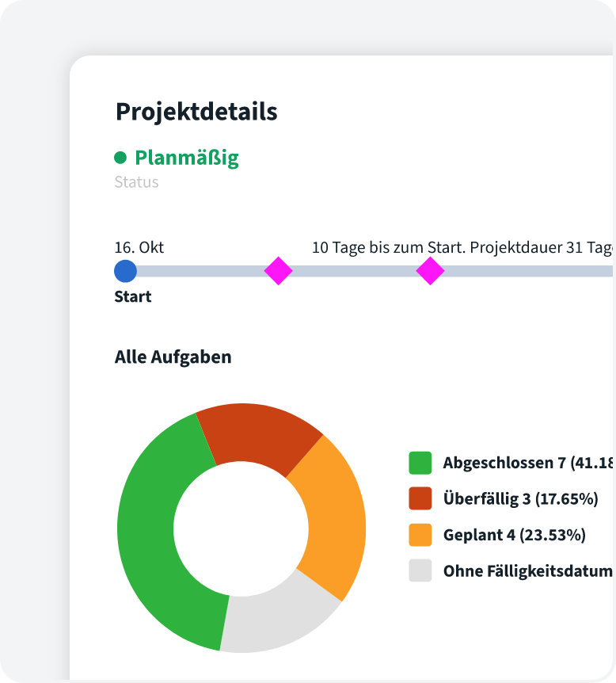Click the green Abgeschlossen legend swatch

[x=420, y=464]
